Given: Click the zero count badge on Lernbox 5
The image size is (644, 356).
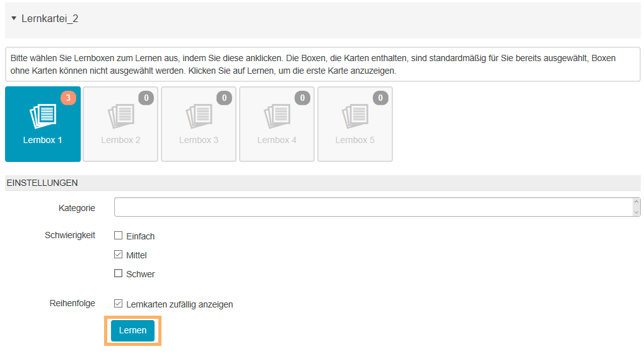Looking at the screenshot, I should pos(380,98).
